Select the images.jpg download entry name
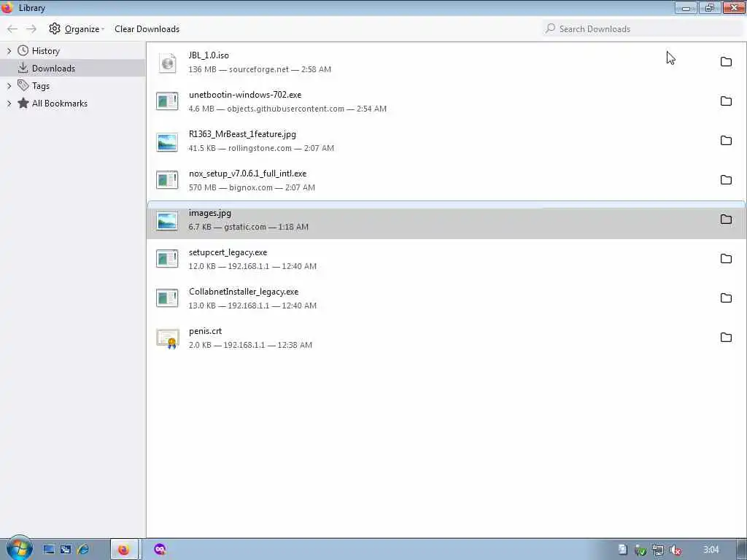Screen dimensions: 747x560 click(209, 213)
